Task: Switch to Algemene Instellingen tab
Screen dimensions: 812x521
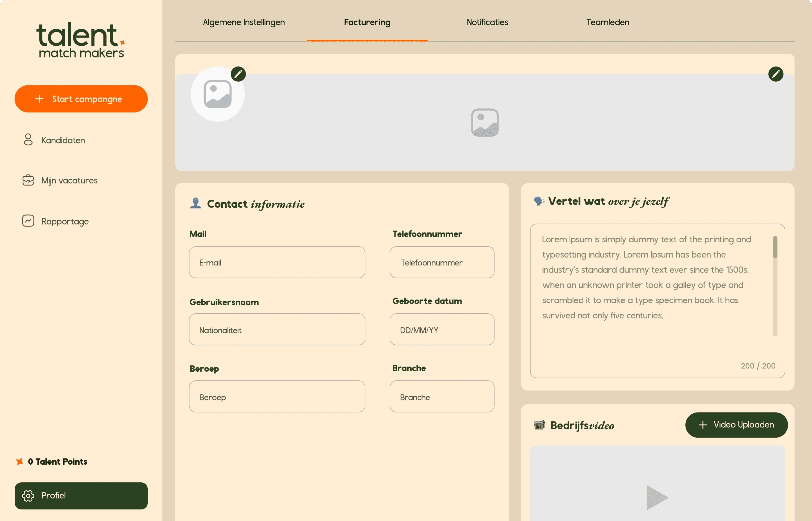Action: coord(244,22)
